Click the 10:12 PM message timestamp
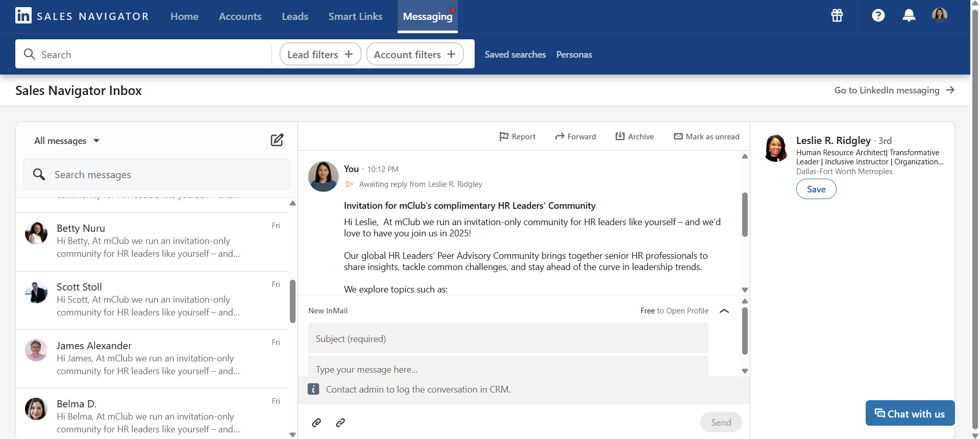 pyautogui.click(x=383, y=169)
